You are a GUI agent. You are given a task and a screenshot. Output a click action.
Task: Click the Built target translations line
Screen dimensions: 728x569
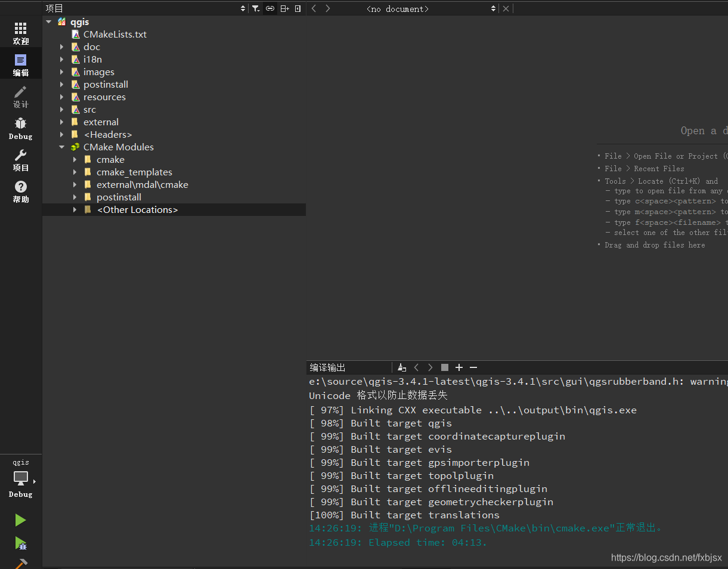pos(404,515)
